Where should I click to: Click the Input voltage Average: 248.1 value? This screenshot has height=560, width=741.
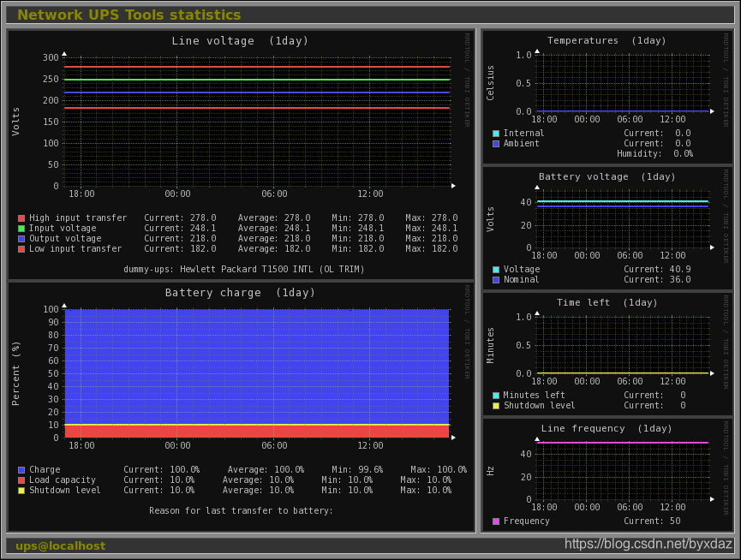pos(274,229)
